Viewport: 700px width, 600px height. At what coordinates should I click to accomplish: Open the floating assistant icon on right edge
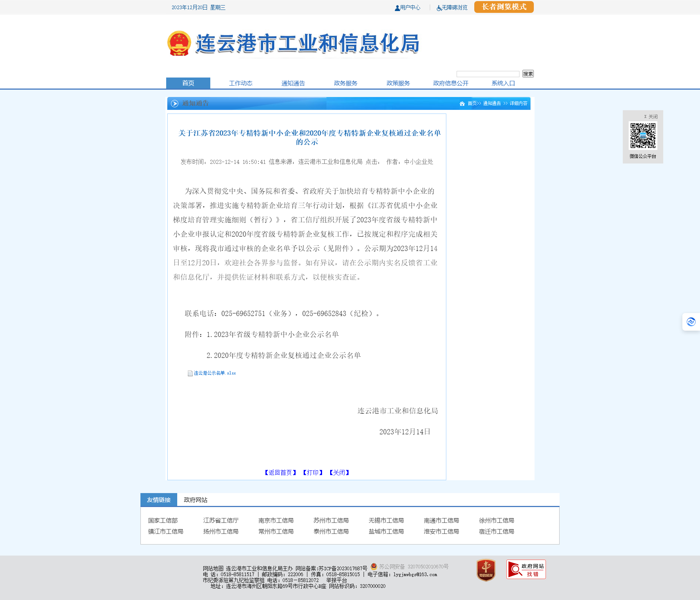pyautogui.click(x=691, y=322)
